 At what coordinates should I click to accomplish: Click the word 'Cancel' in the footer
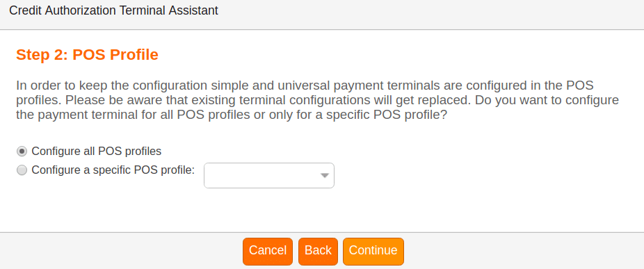[268, 250]
